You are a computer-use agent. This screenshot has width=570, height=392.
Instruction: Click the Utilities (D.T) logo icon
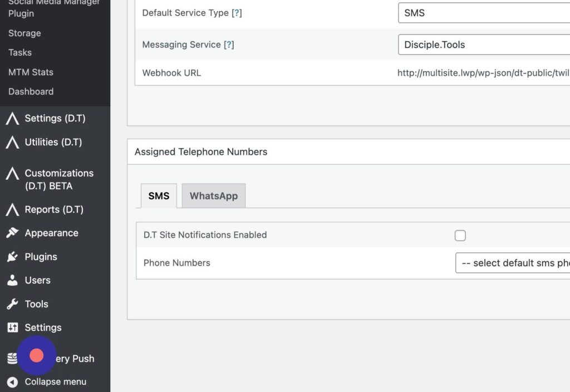click(12, 143)
